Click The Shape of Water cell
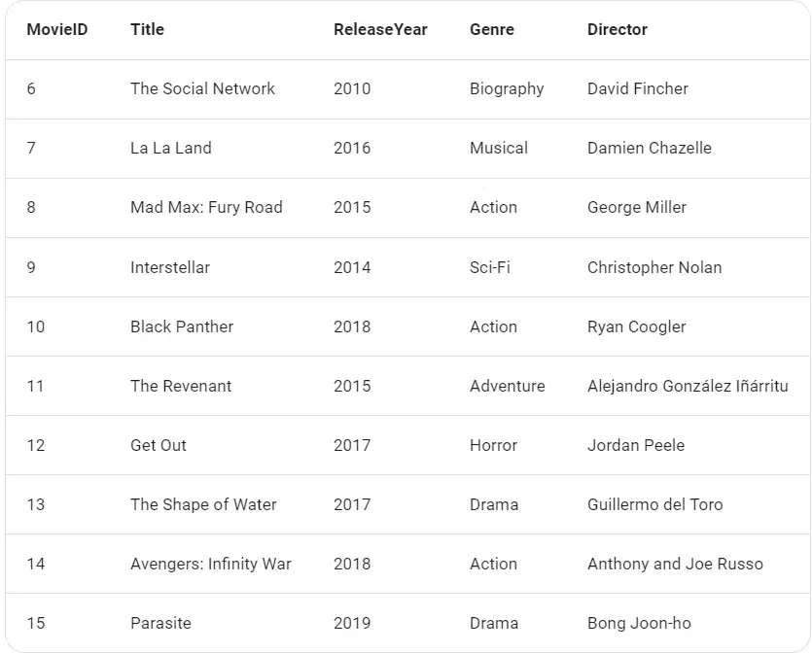This screenshot has width=812, height=653. (203, 504)
